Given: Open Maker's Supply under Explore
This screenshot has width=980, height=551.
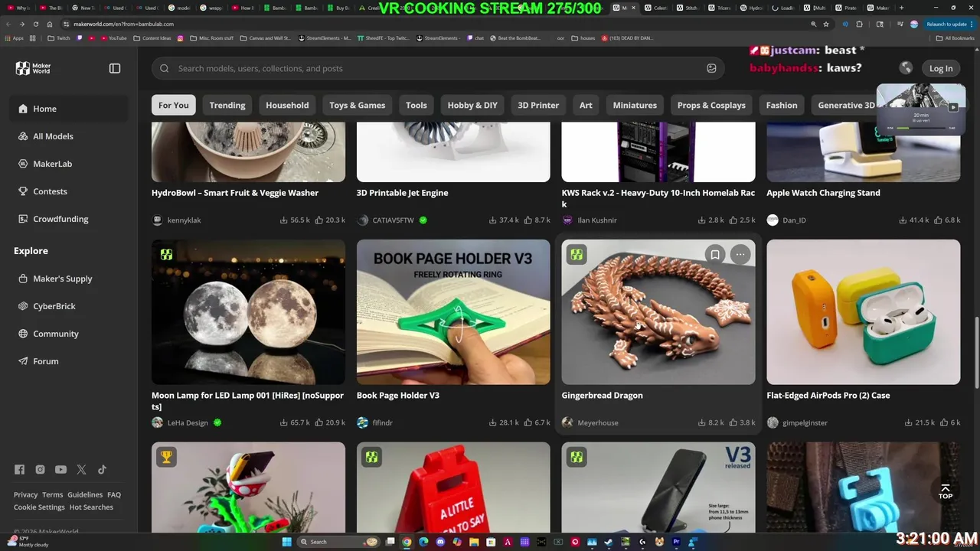Looking at the screenshot, I should pos(69,279).
